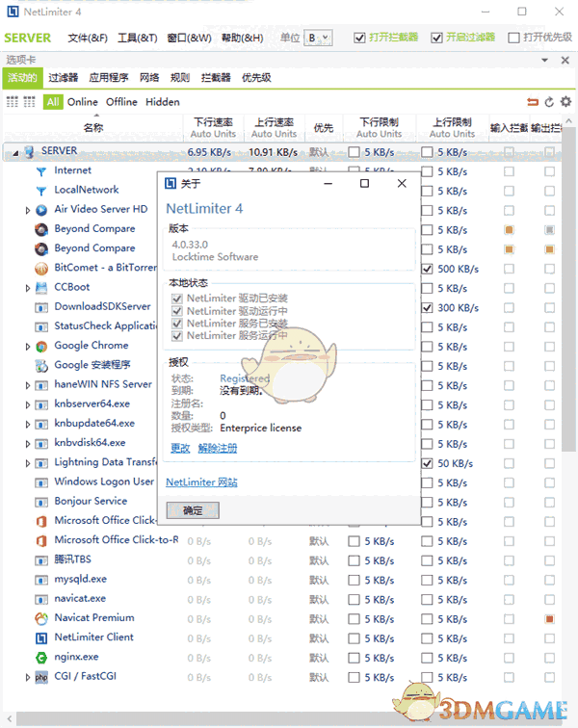Click the Google Chrome icon
The width and height of the screenshot is (578, 728).
(x=41, y=347)
